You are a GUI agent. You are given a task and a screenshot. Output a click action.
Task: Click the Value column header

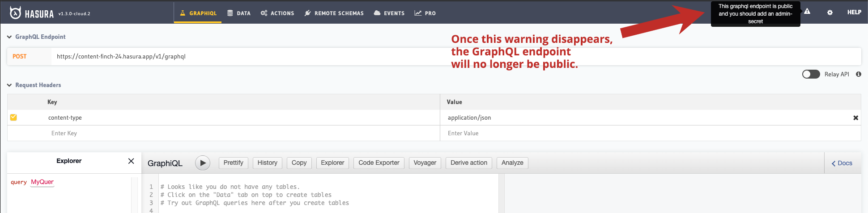click(x=454, y=102)
